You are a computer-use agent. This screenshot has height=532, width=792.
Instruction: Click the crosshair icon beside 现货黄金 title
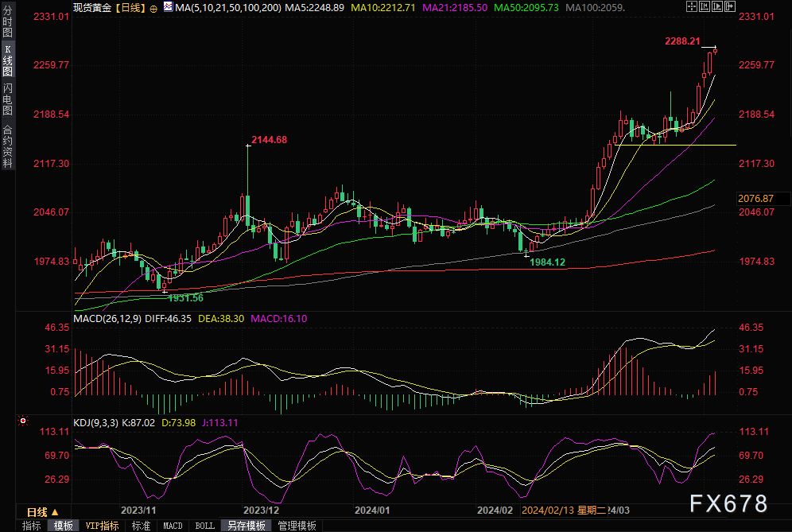(153, 8)
